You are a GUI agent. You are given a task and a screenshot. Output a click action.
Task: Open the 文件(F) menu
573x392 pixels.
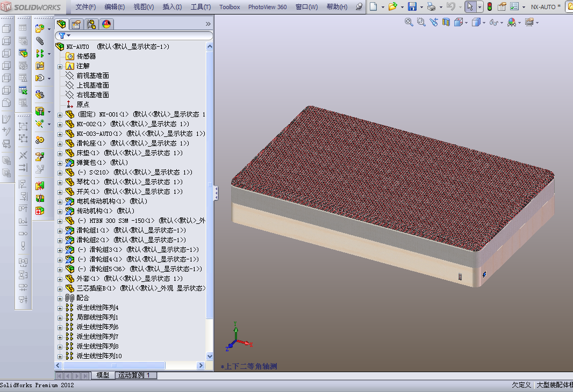tap(85, 6)
